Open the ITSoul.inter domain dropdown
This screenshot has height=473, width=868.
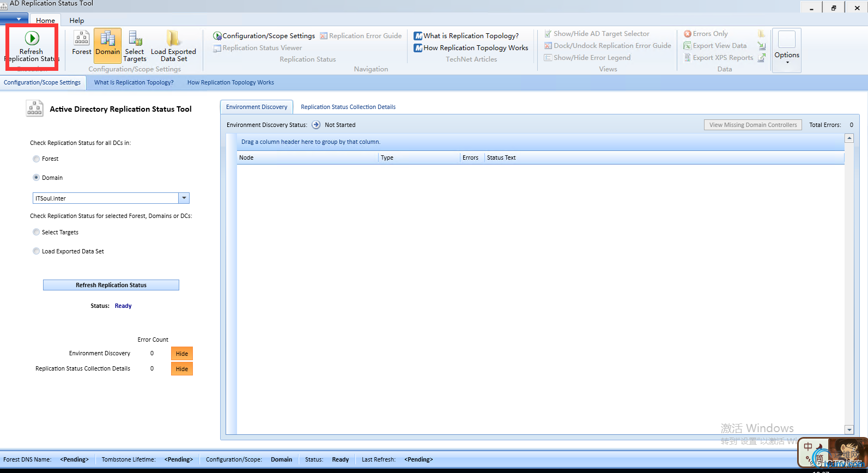tap(184, 198)
